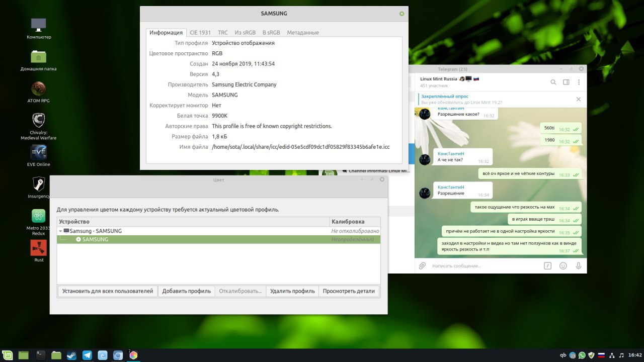Select the Samsung - SAMSUNG device row
Viewport: 644px width, 362px height.
[219, 231]
